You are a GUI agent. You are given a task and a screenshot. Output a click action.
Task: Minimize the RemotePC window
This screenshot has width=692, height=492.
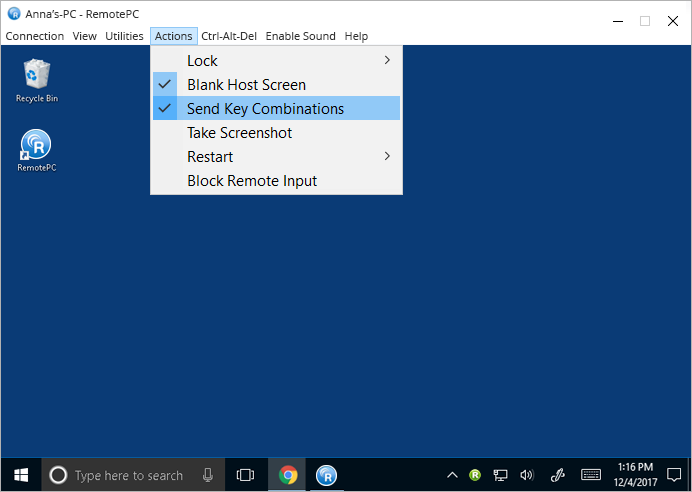618,21
